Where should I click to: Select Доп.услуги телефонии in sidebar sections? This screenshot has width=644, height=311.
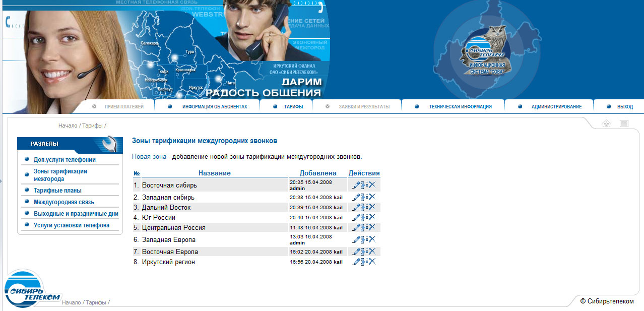(x=65, y=160)
